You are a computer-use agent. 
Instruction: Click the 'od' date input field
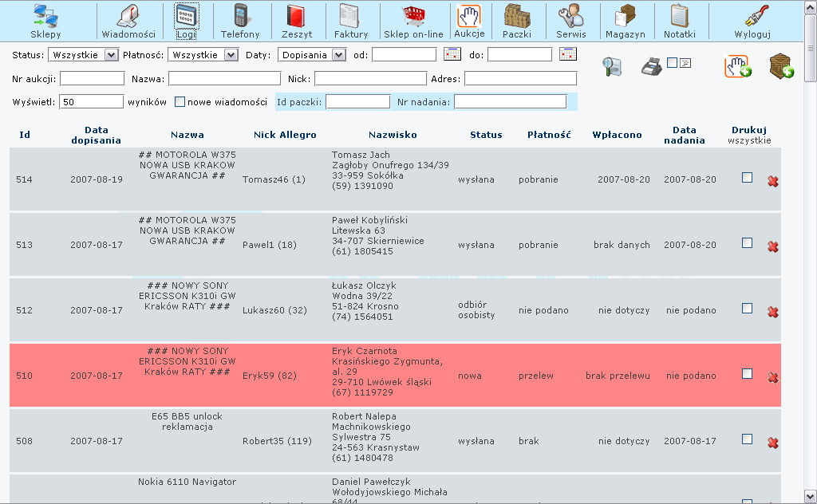pos(404,54)
